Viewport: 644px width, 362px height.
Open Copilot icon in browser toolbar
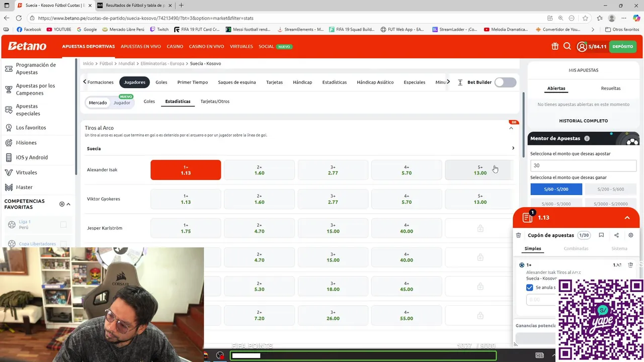click(x=636, y=18)
